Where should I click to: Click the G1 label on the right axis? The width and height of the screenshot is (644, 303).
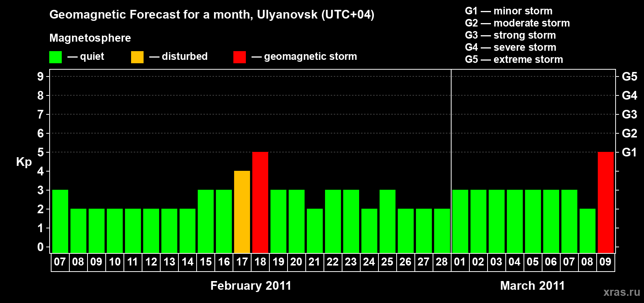(630, 152)
